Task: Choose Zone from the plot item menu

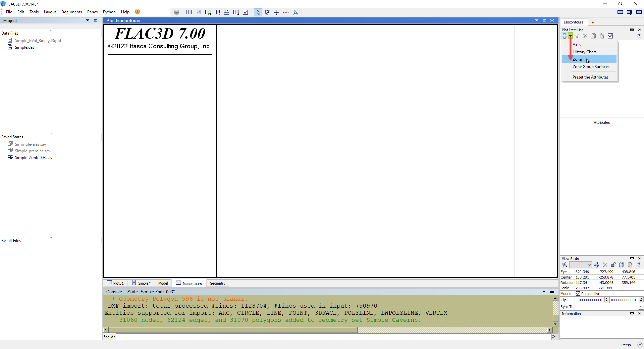Action: point(589,59)
